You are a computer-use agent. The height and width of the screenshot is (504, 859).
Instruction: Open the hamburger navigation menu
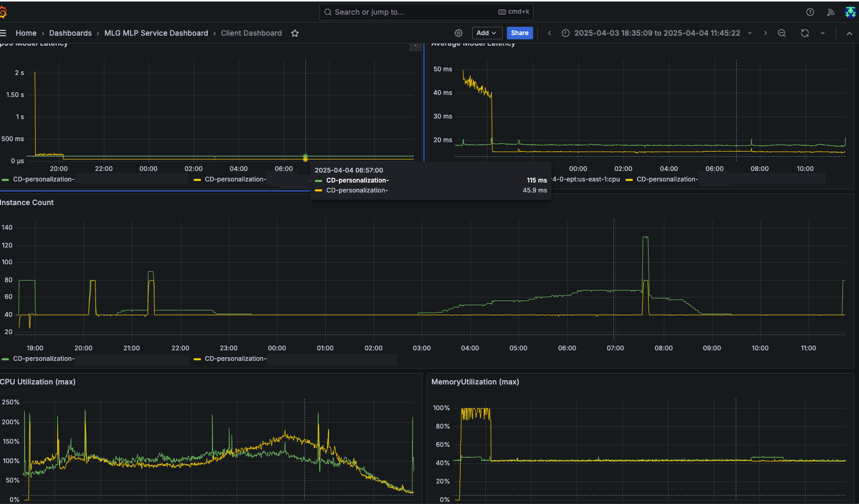pos(3,33)
